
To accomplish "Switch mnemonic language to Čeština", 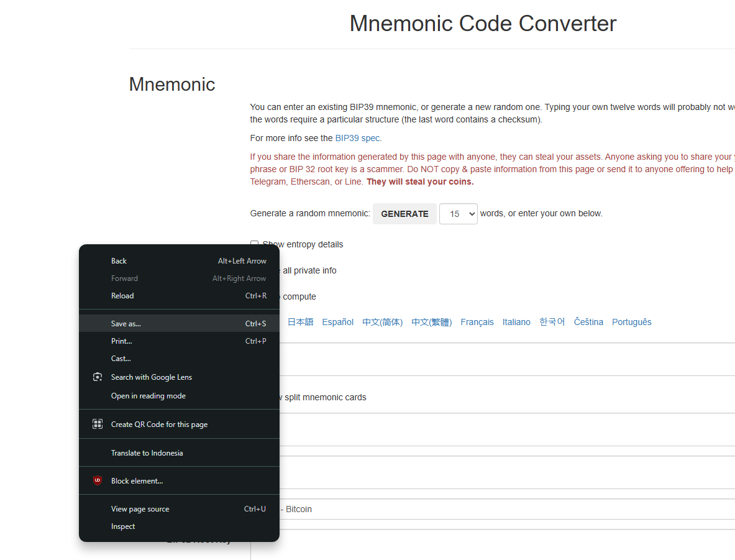I will 588,322.
